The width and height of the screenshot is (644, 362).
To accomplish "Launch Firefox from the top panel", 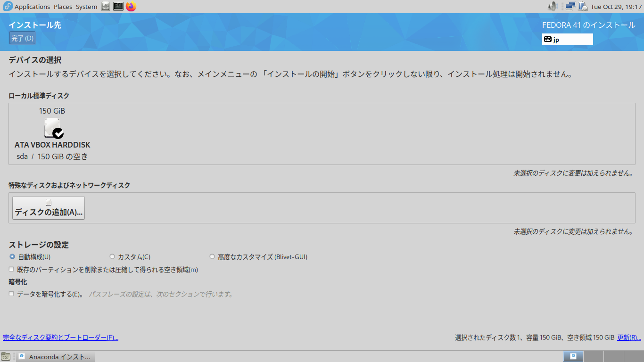I will pyautogui.click(x=131, y=7).
